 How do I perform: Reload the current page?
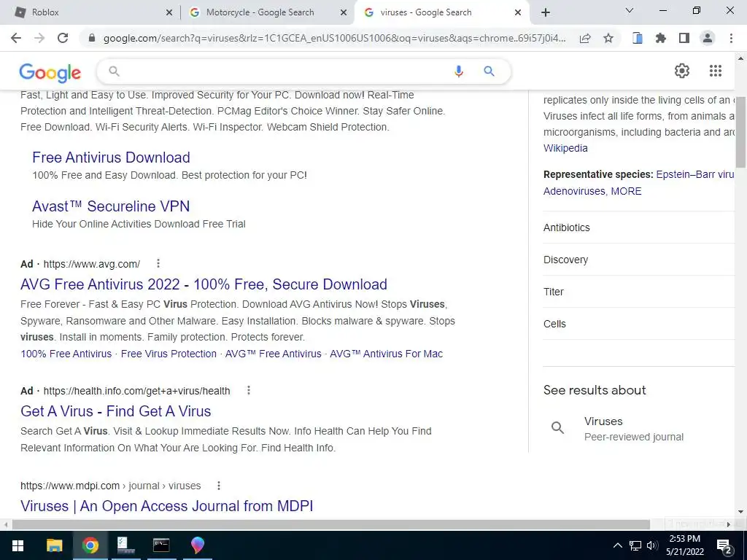click(63, 38)
